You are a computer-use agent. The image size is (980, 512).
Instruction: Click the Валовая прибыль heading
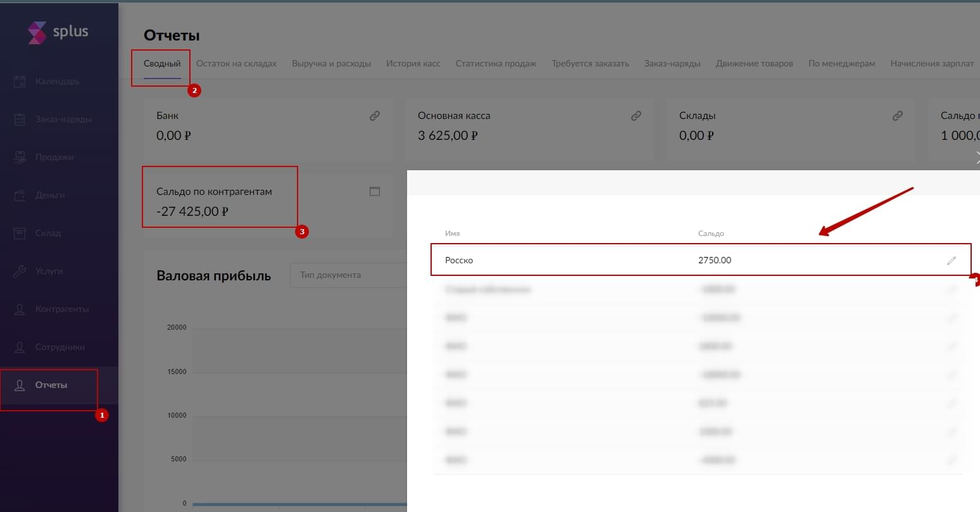click(x=213, y=276)
